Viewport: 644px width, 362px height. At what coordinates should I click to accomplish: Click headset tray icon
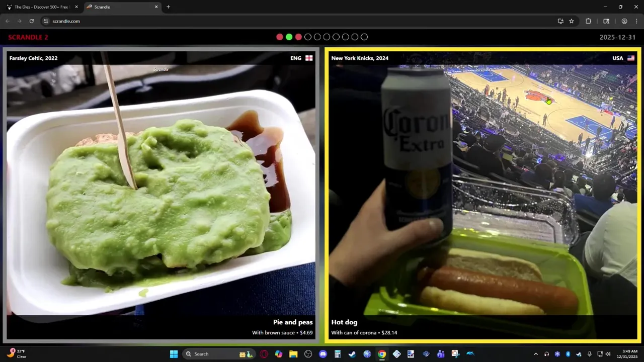pos(546,354)
